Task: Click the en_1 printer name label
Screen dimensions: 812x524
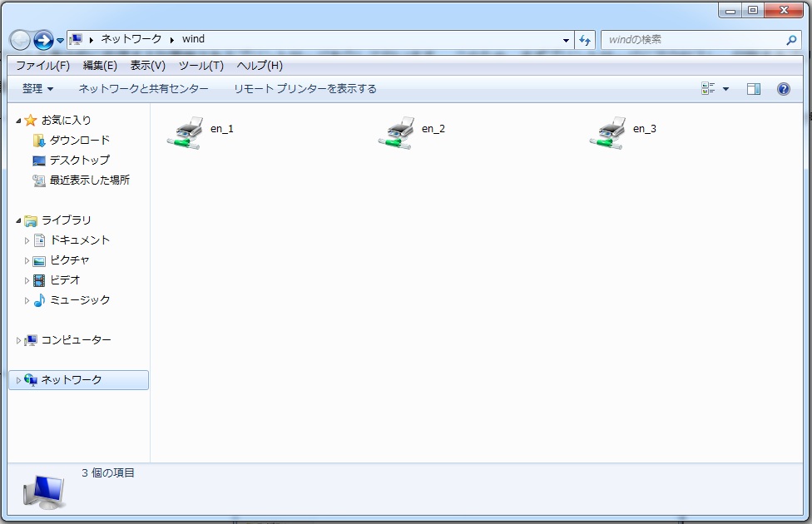Action: coord(221,129)
